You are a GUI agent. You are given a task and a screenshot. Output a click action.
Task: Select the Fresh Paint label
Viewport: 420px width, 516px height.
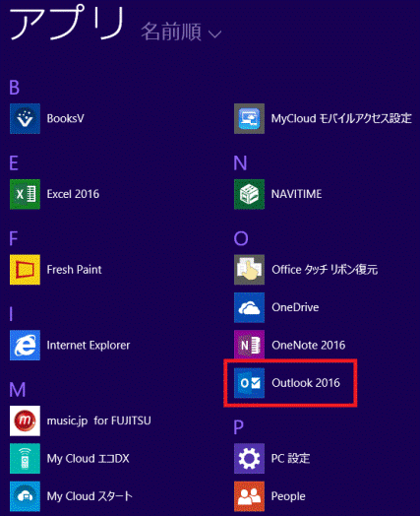pos(75,270)
